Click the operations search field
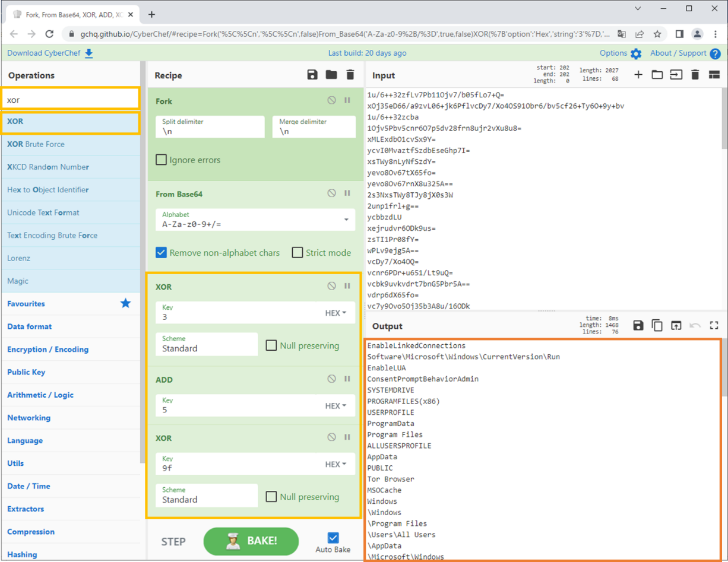The height and width of the screenshot is (562, 728). [71, 99]
